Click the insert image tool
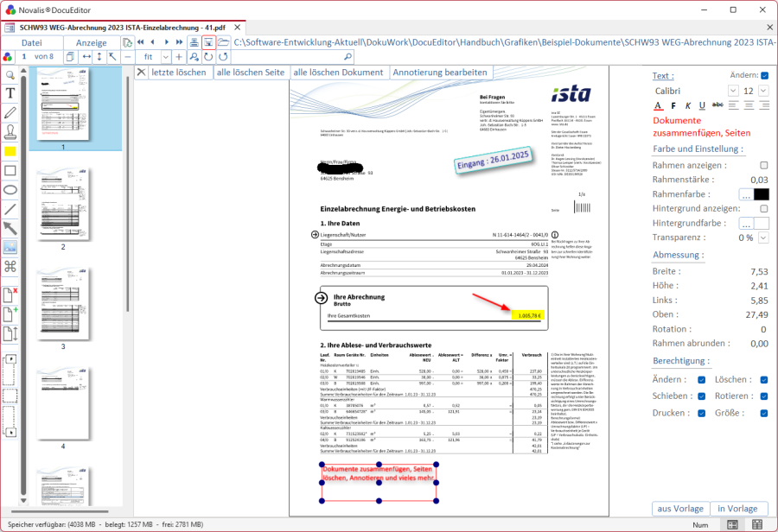This screenshot has width=778, height=532. pyautogui.click(x=10, y=247)
